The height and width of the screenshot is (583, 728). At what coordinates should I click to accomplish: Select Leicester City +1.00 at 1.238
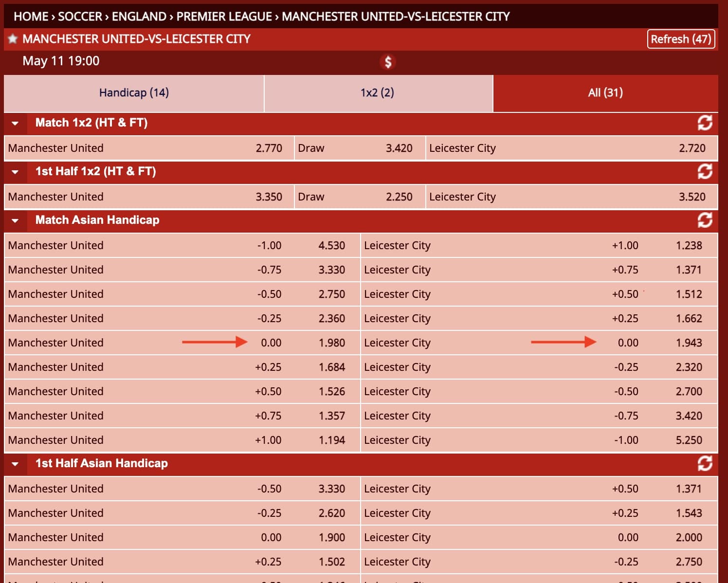point(539,245)
